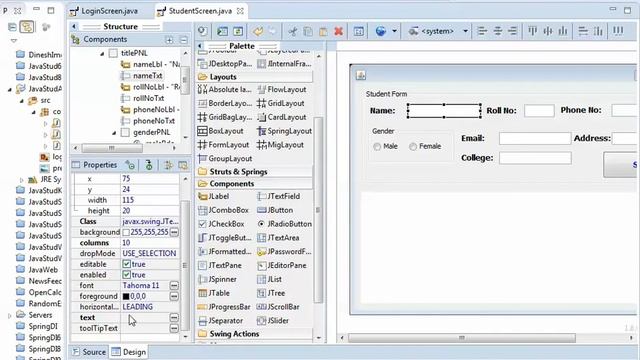Select the JProgressBar palette component
This screenshot has width=640, height=360.
[x=224, y=307]
